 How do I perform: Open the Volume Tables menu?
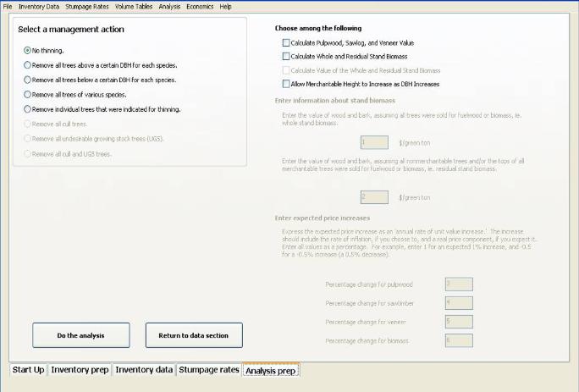tap(135, 6)
